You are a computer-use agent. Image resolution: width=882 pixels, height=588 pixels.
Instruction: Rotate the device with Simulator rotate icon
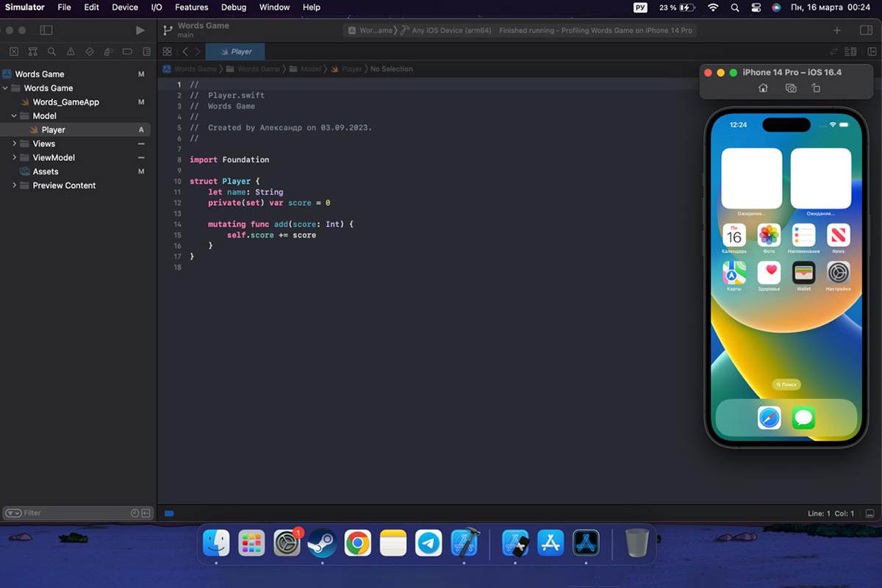point(816,88)
